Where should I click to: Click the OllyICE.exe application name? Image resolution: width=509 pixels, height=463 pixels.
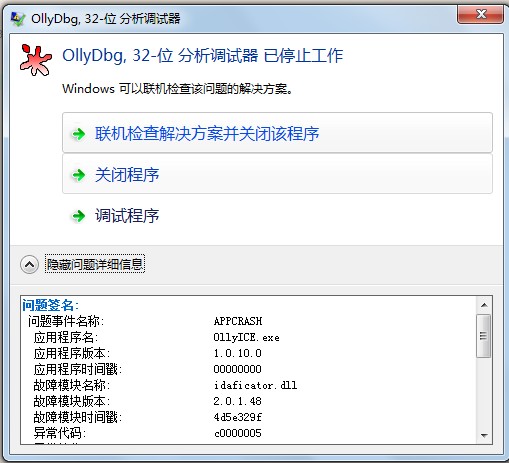click(x=246, y=337)
